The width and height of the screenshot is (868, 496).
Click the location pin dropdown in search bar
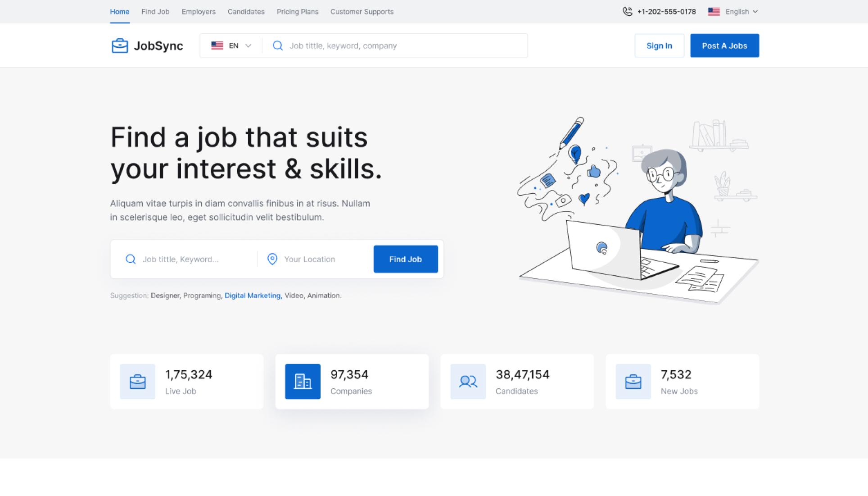point(272,259)
